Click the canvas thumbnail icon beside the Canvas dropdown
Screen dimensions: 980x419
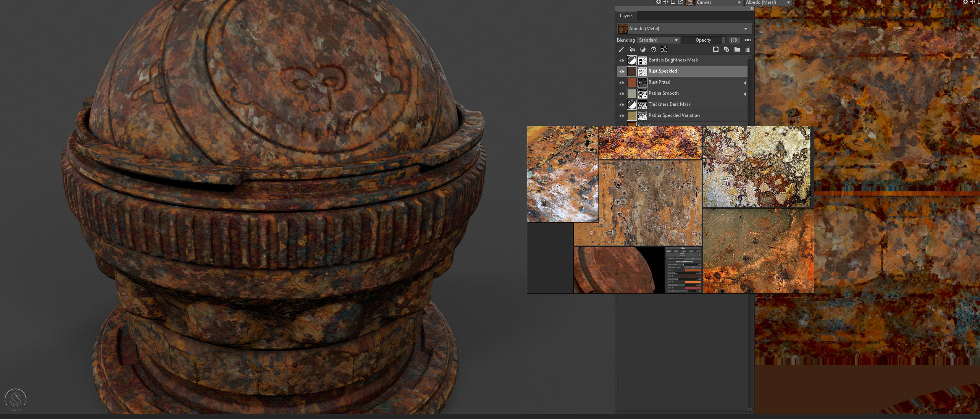point(690,2)
